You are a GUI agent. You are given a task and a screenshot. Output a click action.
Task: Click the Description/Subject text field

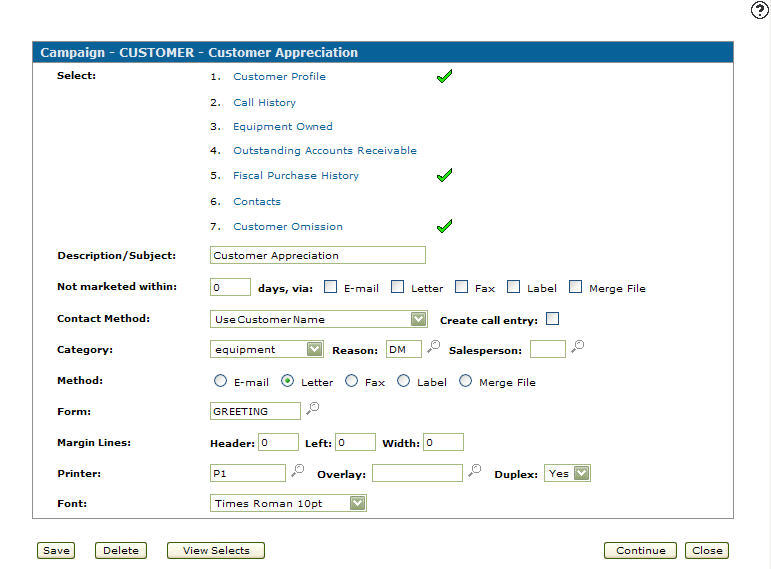318,255
